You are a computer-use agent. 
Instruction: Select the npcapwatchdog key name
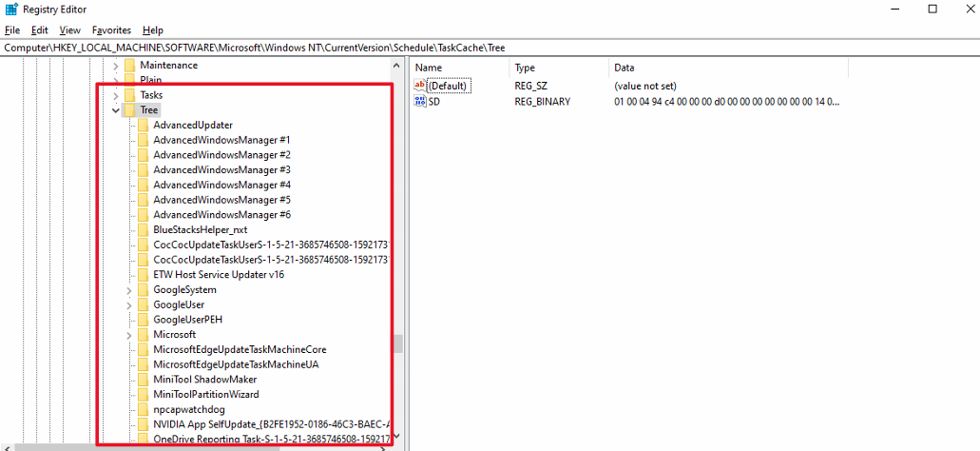(189, 410)
